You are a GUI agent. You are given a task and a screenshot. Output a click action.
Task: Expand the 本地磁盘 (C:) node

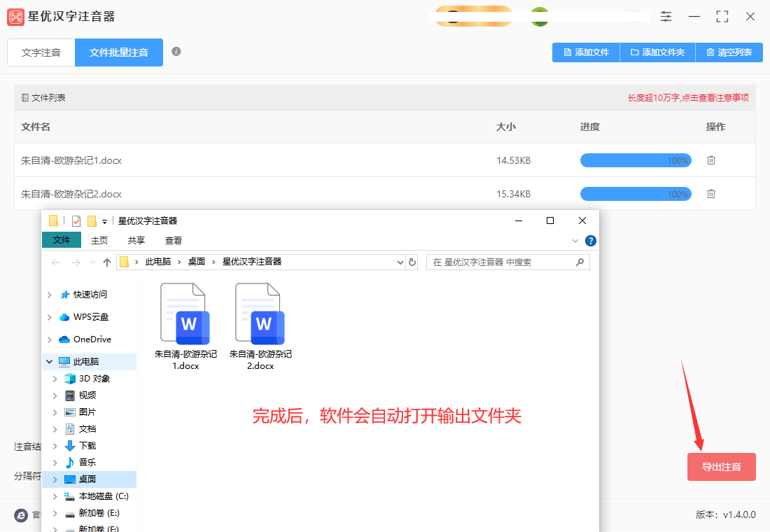coord(55,496)
